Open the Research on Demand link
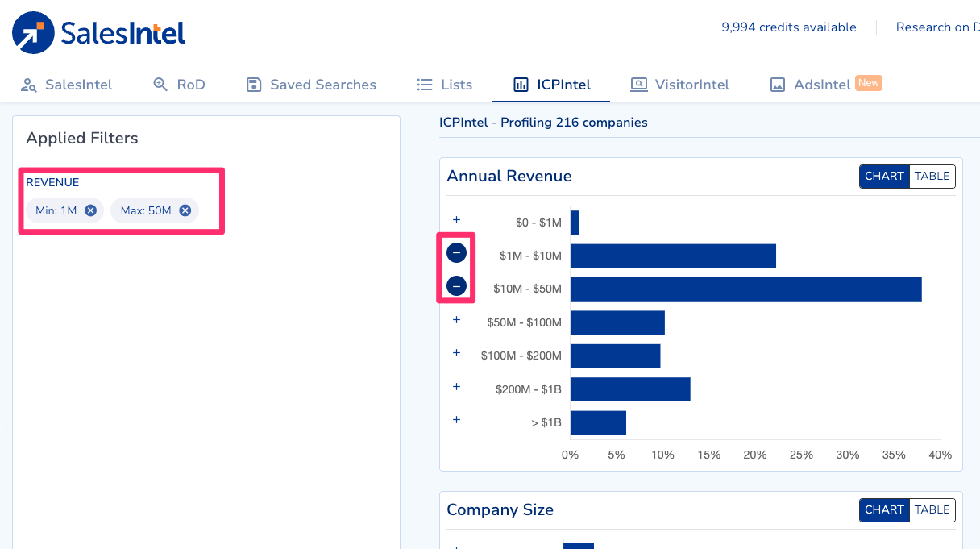Image resolution: width=980 pixels, height=549 pixels. [938, 27]
